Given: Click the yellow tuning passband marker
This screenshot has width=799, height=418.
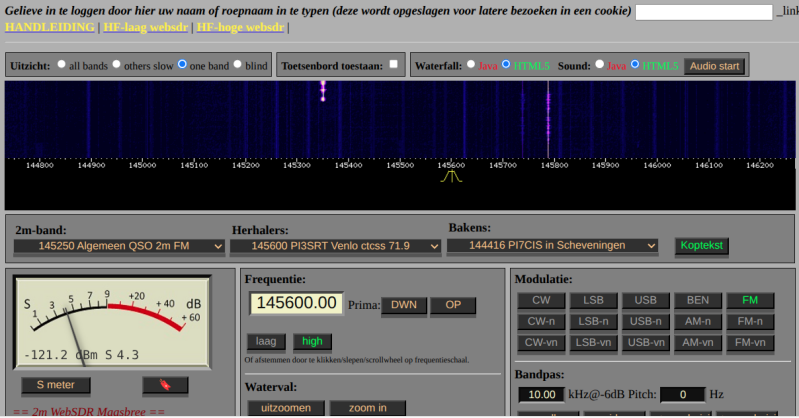Looking at the screenshot, I should (x=451, y=177).
